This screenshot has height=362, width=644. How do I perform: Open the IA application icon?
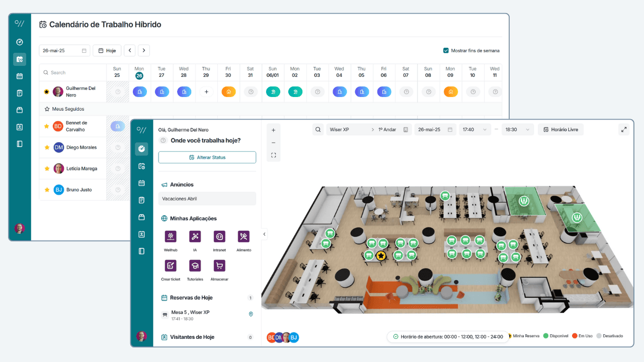pyautogui.click(x=195, y=236)
